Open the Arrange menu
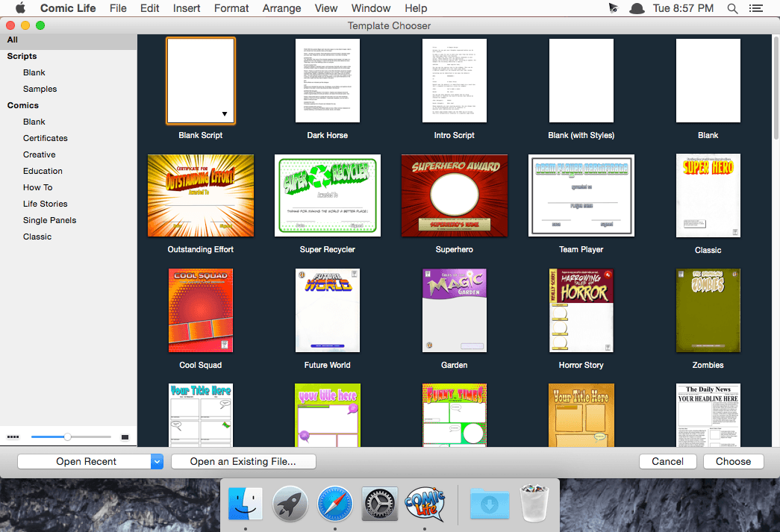 (281, 8)
